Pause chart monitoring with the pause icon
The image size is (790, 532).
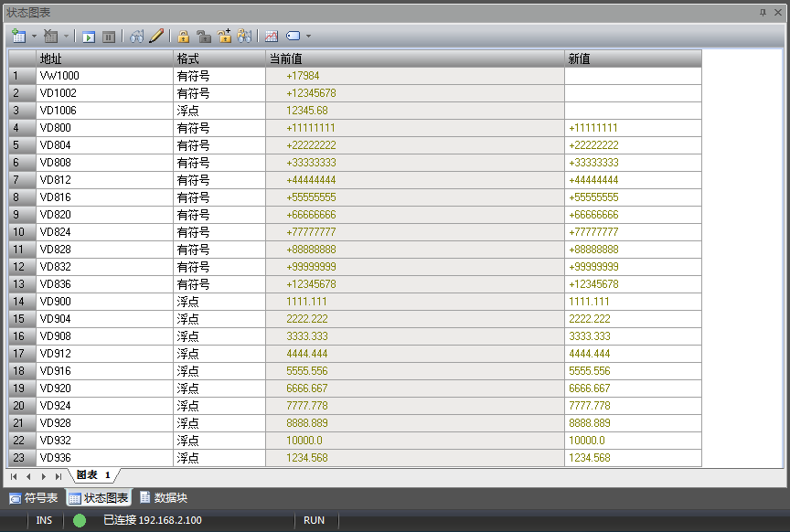coord(109,37)
